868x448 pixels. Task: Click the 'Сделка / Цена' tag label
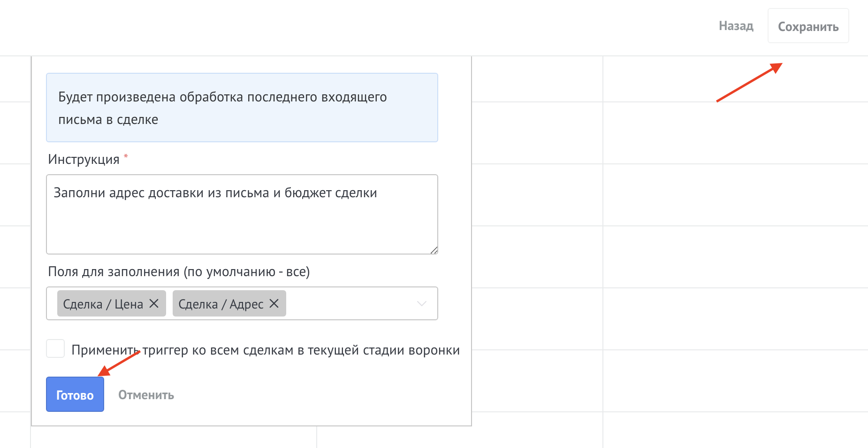pyautogui.click(x=103, y=304)
